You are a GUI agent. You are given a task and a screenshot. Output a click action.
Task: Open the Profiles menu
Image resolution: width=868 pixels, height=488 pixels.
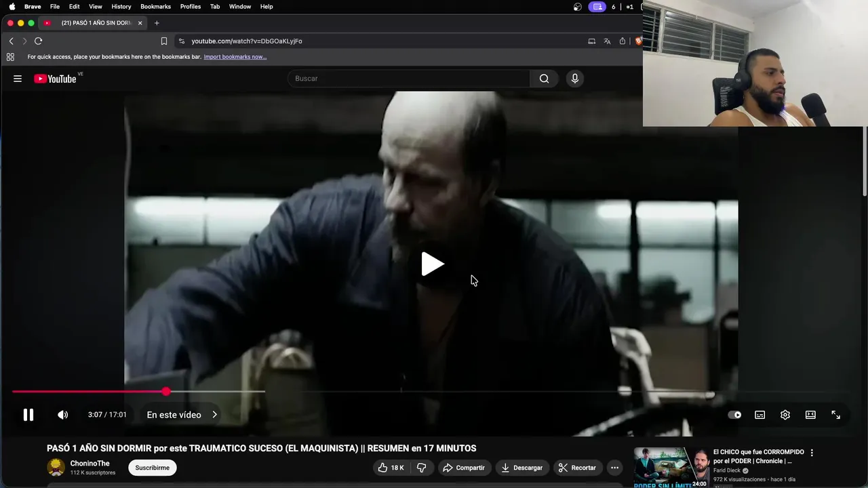(191, 7)
